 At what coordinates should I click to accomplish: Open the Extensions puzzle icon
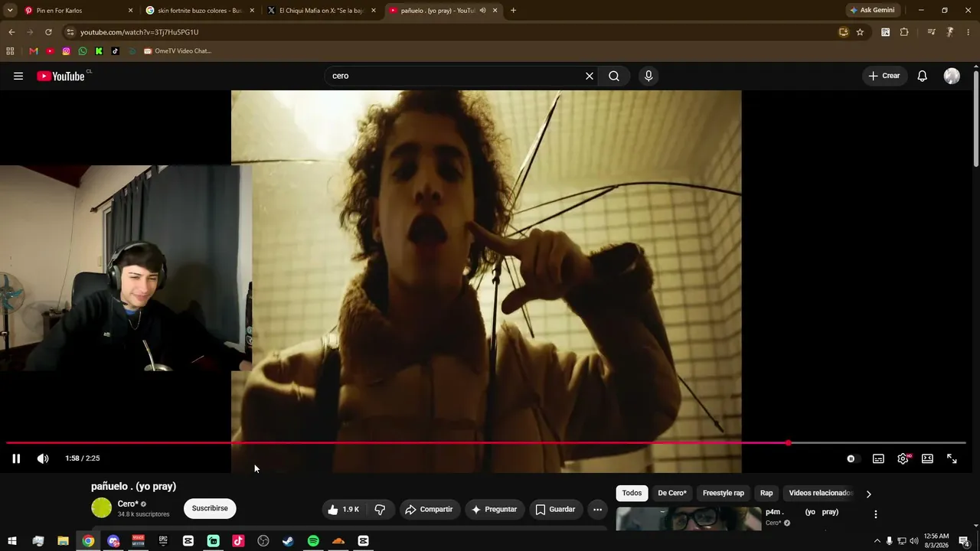(x=904, y=32)
